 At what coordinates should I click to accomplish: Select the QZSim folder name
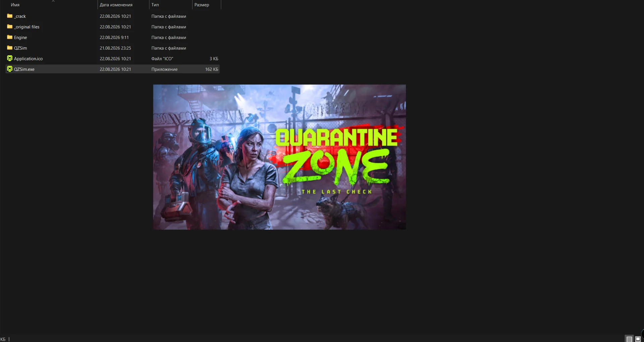20,48
